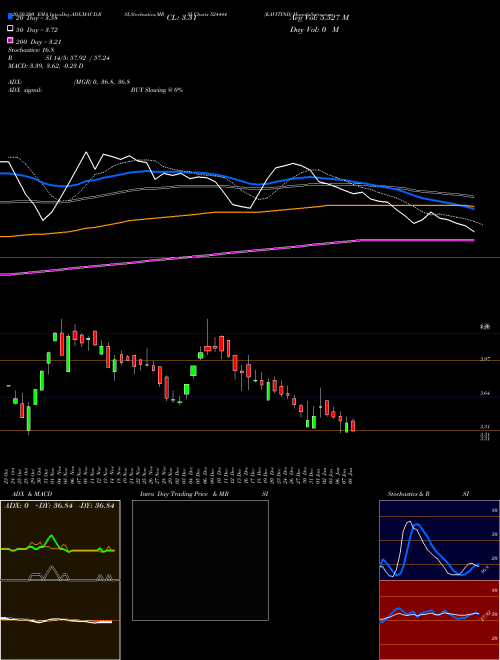Open the ADX & MACD indicator panel

[60, 580]
